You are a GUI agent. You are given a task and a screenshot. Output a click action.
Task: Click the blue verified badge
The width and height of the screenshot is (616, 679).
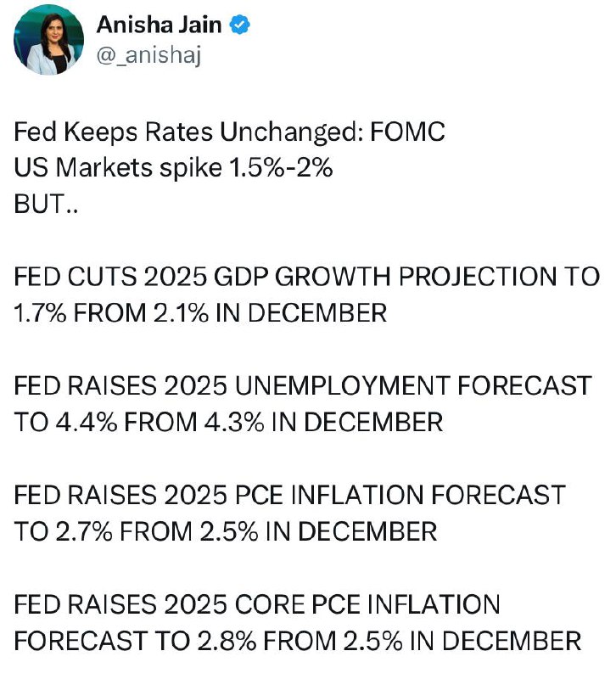click(239, 25)
